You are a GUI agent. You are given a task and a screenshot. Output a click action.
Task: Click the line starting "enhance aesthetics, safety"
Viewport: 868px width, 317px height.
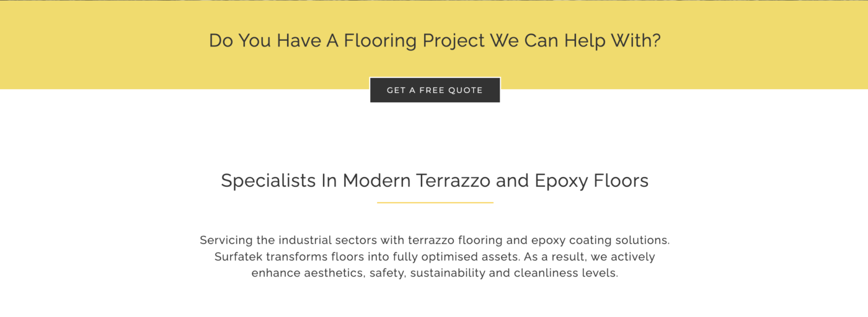tap(435, 273)
